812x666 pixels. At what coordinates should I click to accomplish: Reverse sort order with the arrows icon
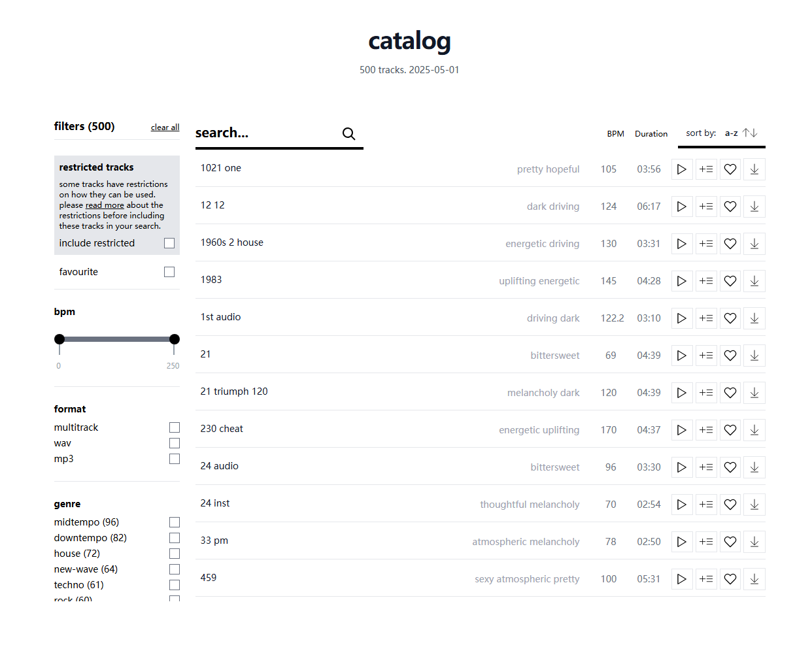[750, 133]
